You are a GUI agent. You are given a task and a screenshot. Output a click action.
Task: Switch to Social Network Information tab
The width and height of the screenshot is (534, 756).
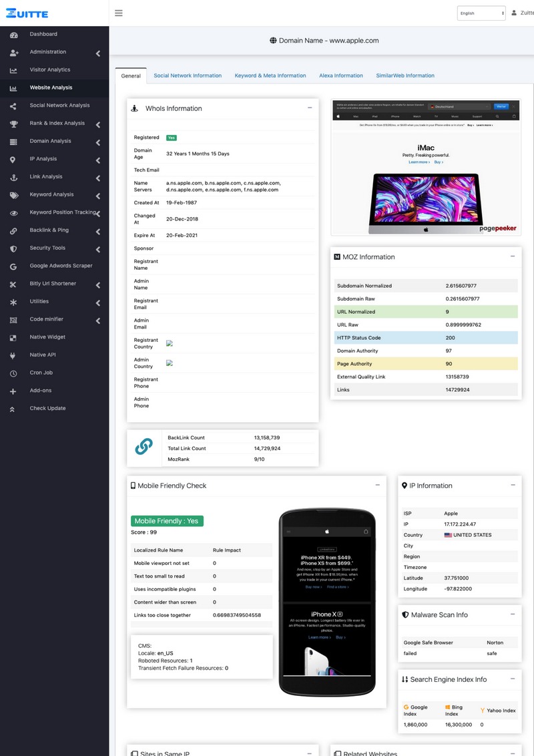click(188, 75)
